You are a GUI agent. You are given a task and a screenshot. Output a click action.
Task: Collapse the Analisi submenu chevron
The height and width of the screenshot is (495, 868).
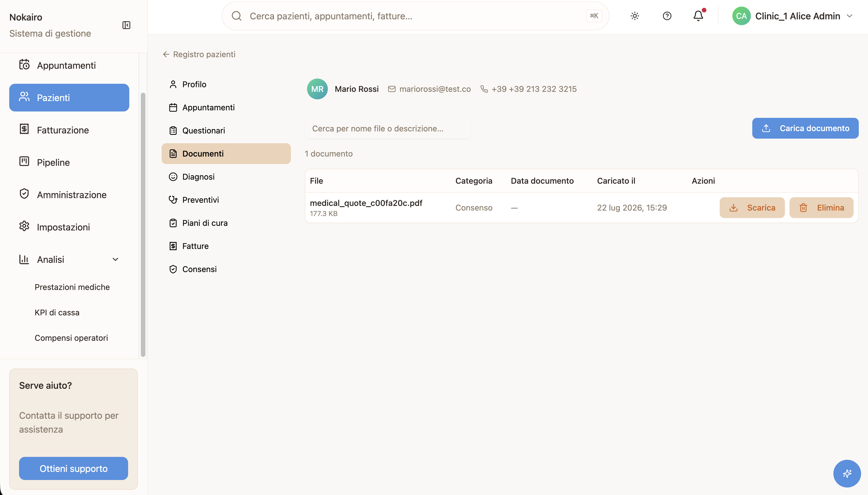coord(115,259)
